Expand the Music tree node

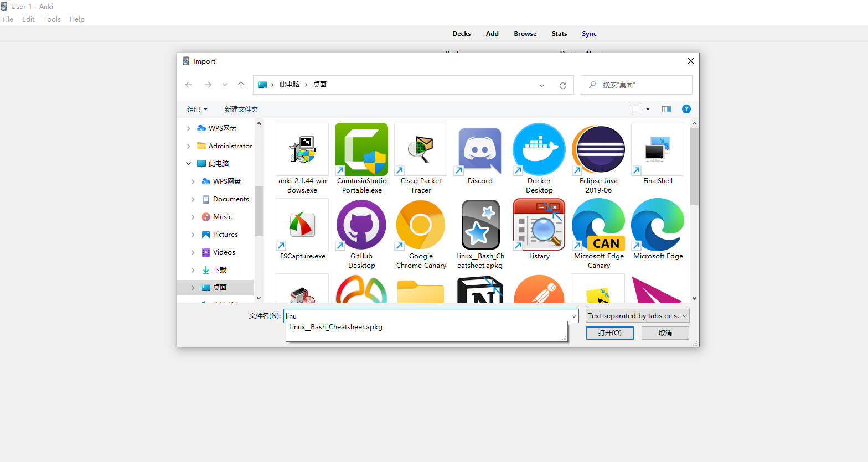(193, 217)
